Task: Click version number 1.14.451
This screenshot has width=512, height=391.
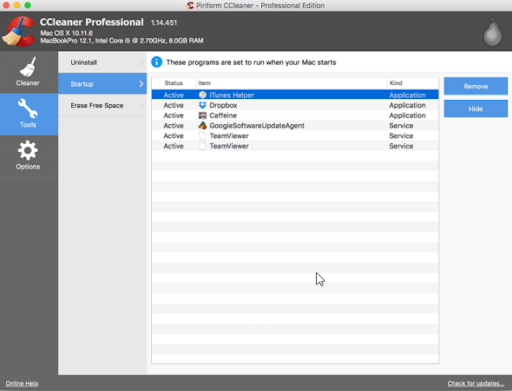Action: click(x=164, y=23)
